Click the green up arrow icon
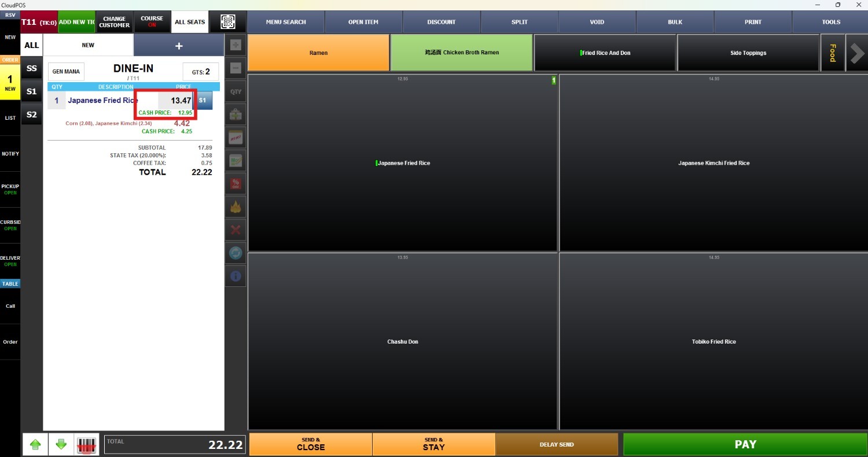The width and height of the screenshot is (868, 457). coord(35,444)
